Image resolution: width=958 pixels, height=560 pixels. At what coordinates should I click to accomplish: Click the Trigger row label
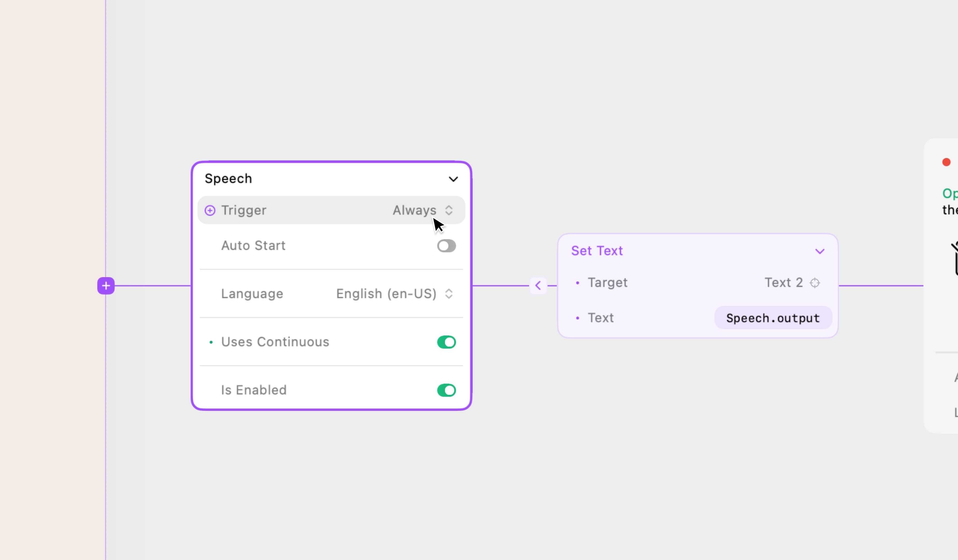244,210
